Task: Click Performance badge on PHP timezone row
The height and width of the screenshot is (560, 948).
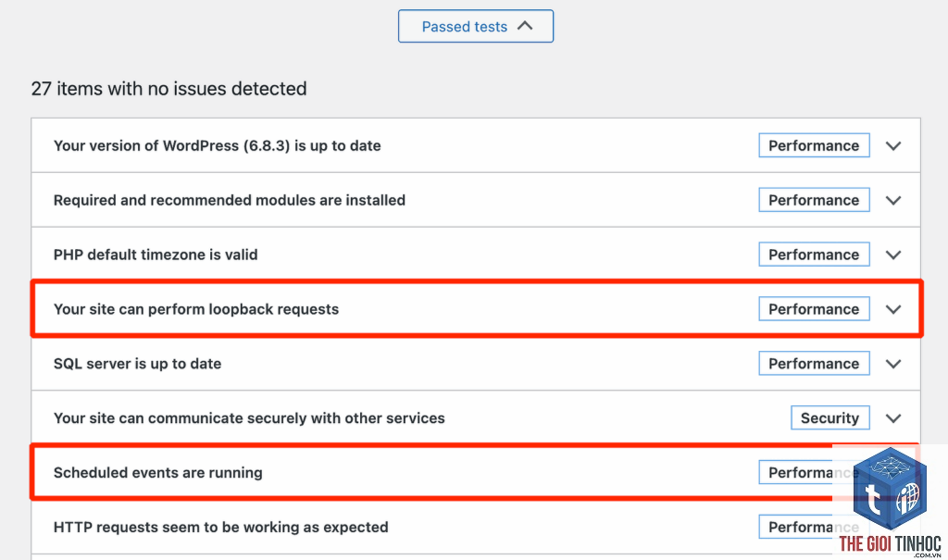Action: point(814,254)
